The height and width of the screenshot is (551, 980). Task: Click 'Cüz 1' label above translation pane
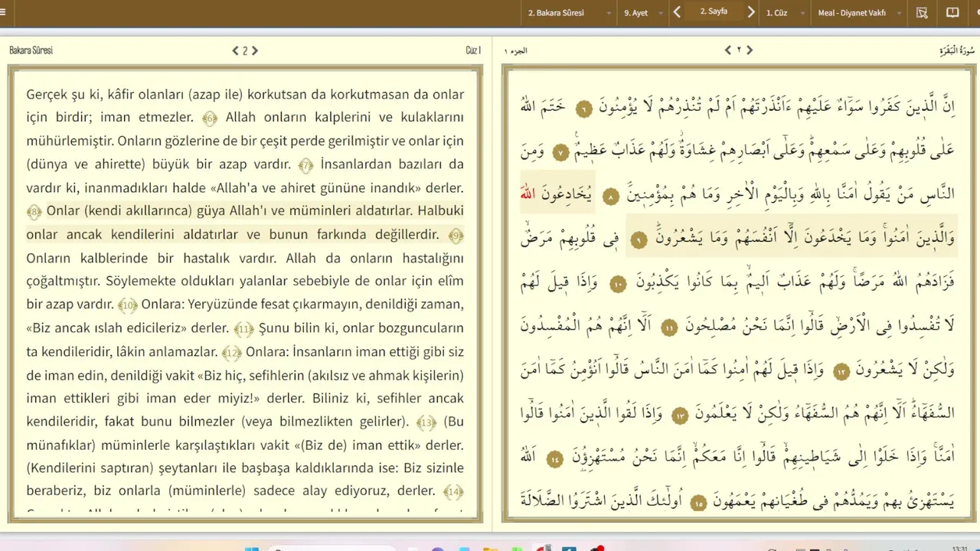click(x=473, y=51)
